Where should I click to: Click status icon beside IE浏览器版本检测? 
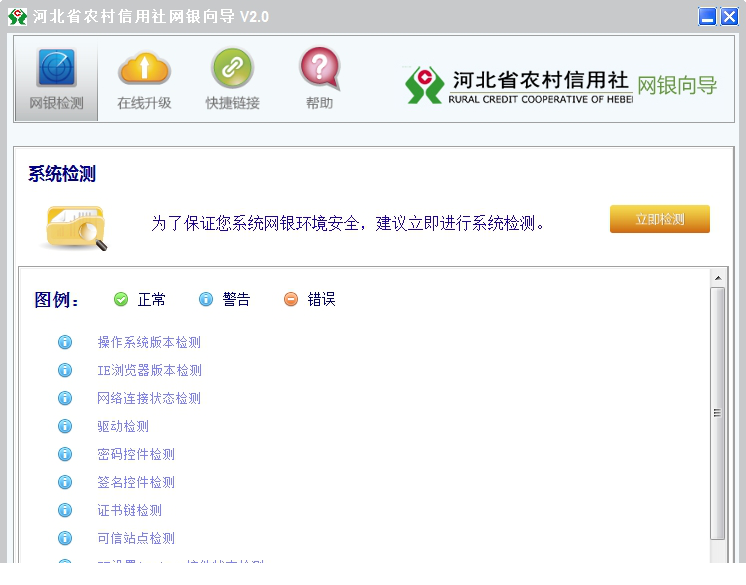point(65,370)
